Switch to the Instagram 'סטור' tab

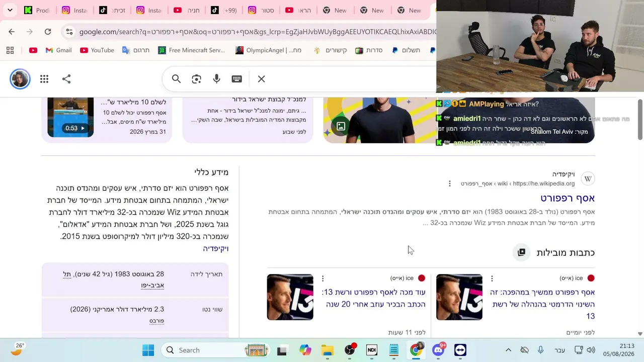262,10
